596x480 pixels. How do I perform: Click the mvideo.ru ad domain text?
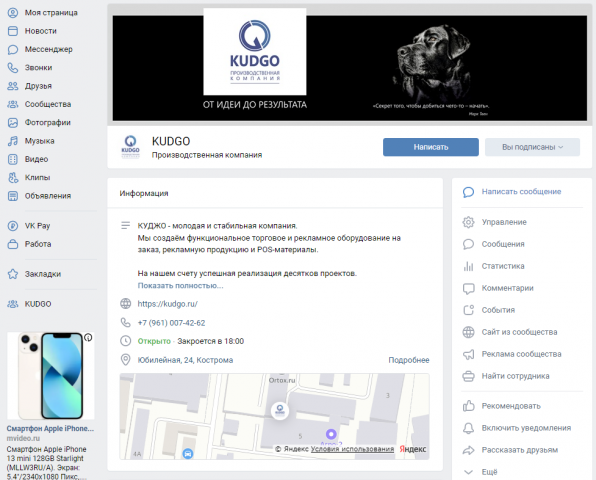click(23, 438)
